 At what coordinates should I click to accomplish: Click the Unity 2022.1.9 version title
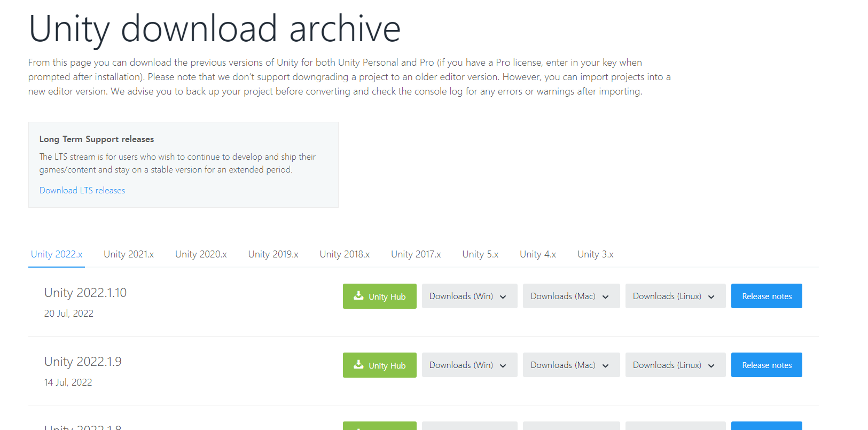click(83, 362)
